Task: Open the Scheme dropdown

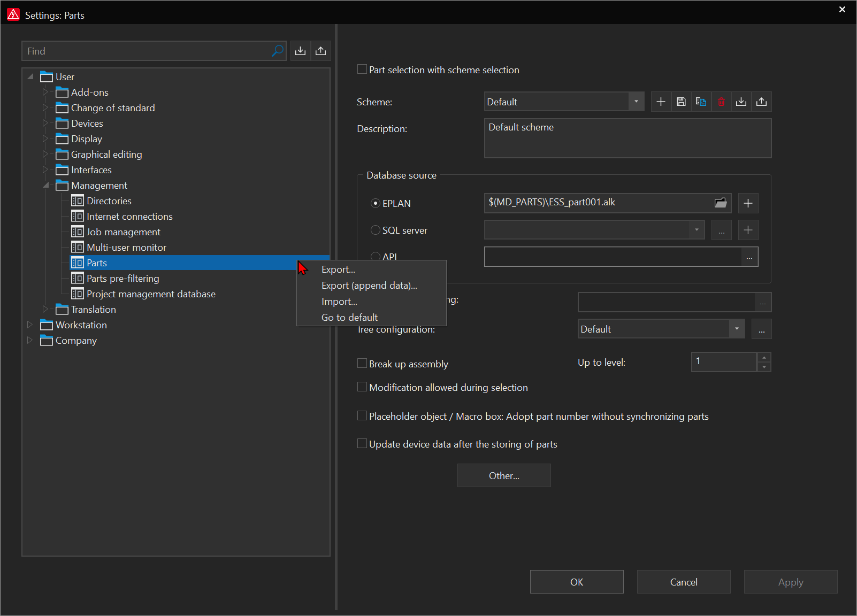Action: [636, 102]
